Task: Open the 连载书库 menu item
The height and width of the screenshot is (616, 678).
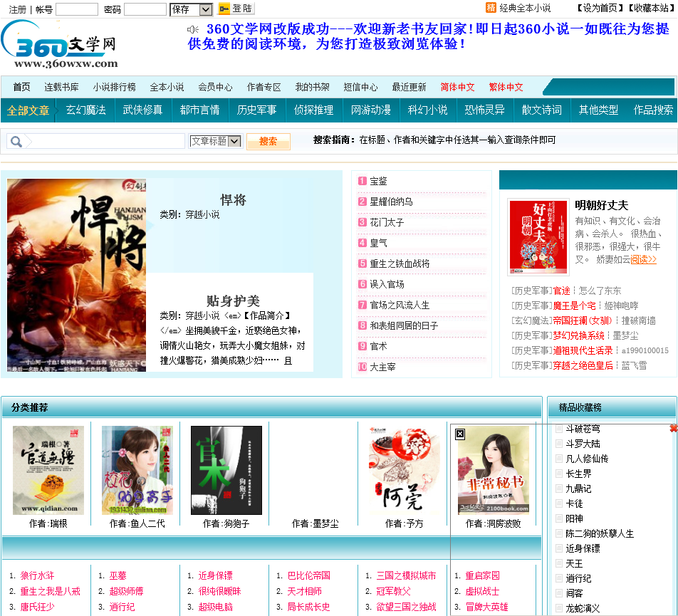Action: click(x=61, y=88)
